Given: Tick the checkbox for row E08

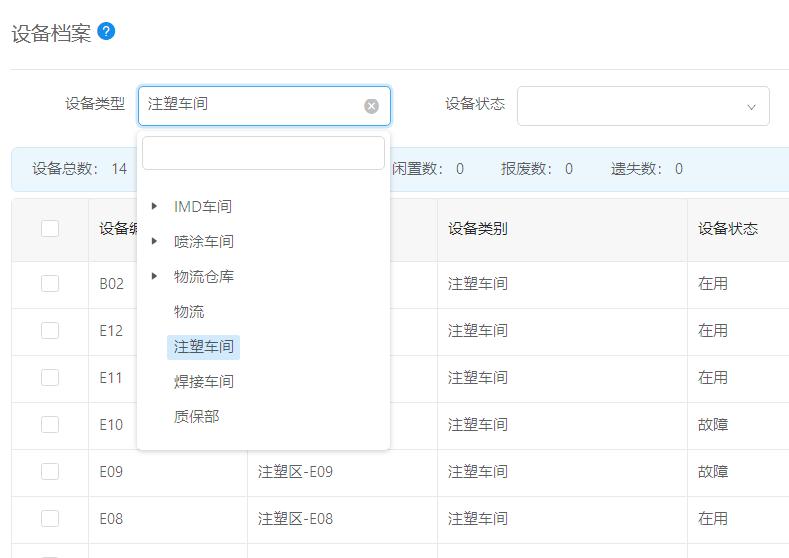Looking at the screenshot, I should point(50,518).
